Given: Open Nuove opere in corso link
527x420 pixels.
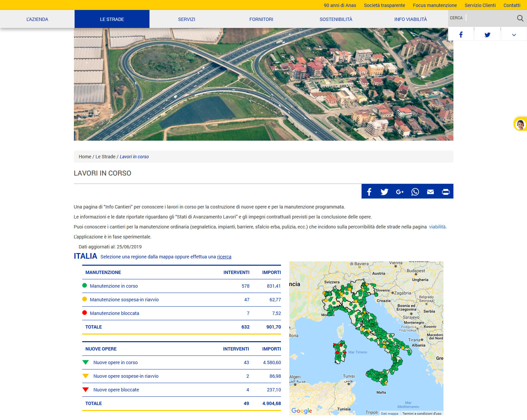Looking at the screenshot, I should [116, 362].
